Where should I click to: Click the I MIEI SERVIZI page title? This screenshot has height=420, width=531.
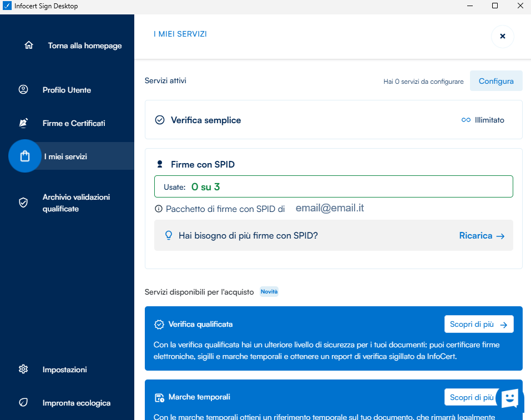(x=180, y=34)
